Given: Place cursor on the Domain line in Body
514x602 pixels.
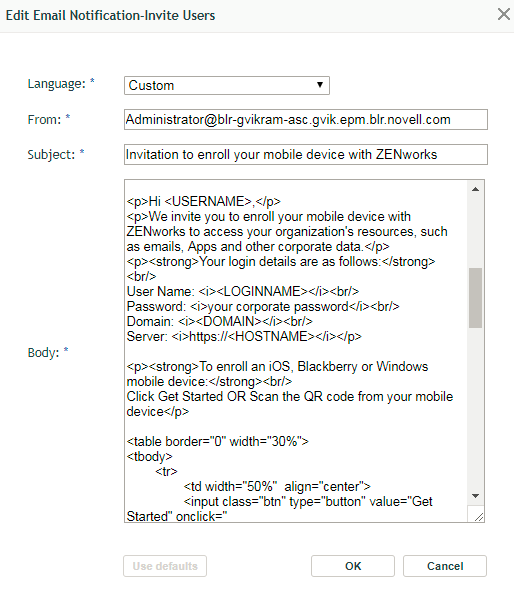Looking at the screenshot, I should 220,321.
